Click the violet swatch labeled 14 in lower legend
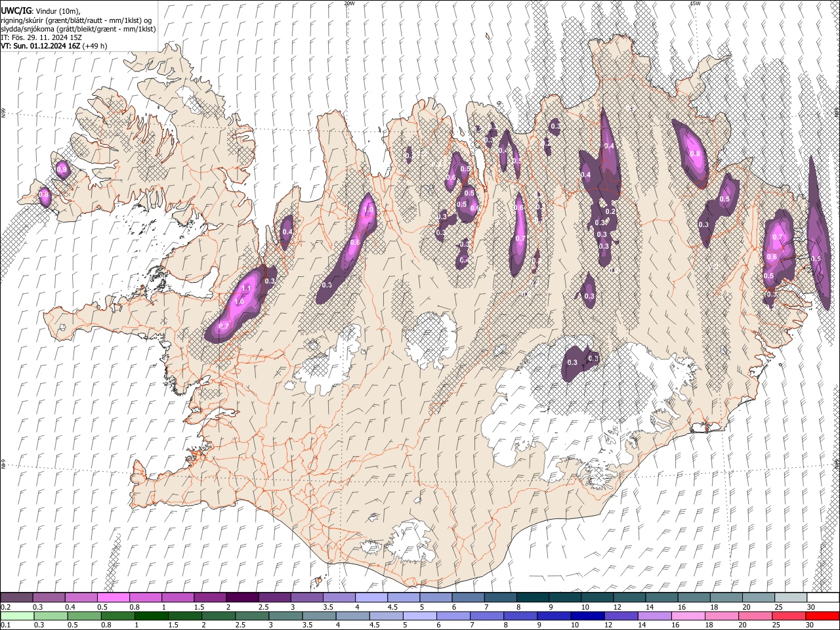 point(654,616)
